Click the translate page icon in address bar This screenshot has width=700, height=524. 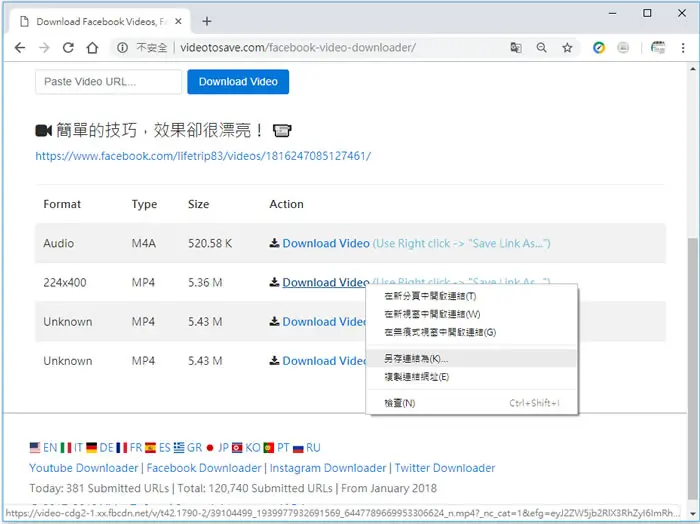coord(516,47)
